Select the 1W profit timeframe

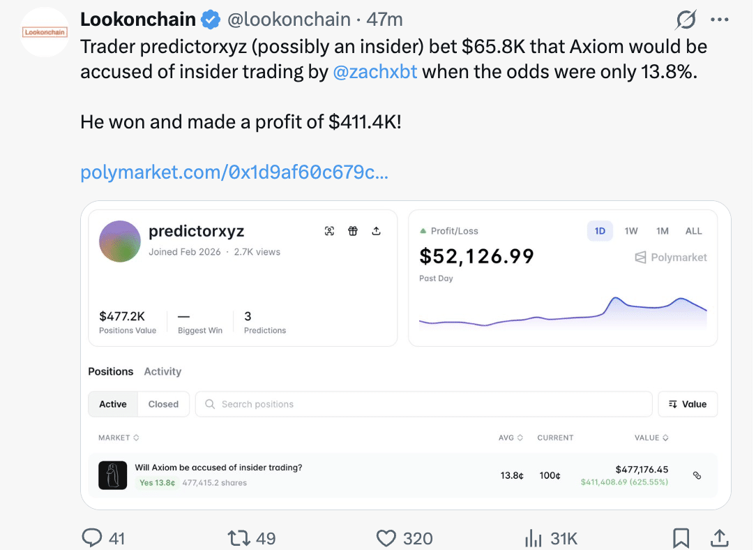point(630,230)
